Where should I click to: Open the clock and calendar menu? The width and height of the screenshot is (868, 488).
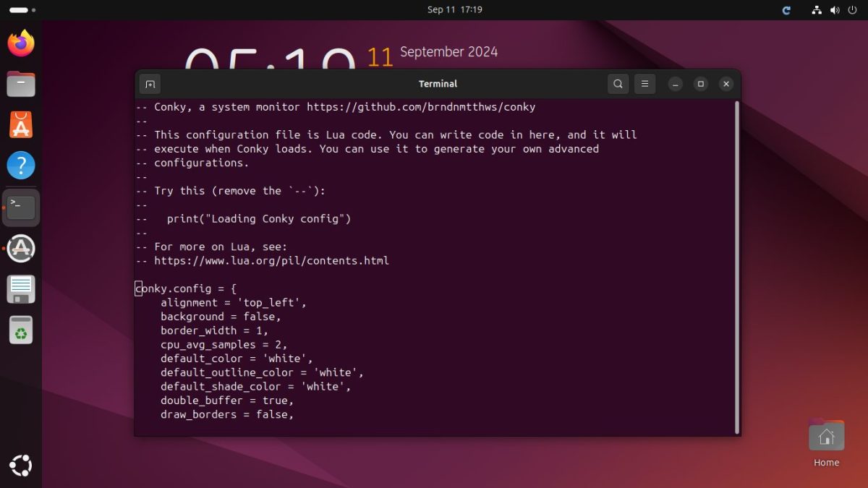(x=454, y=10)
